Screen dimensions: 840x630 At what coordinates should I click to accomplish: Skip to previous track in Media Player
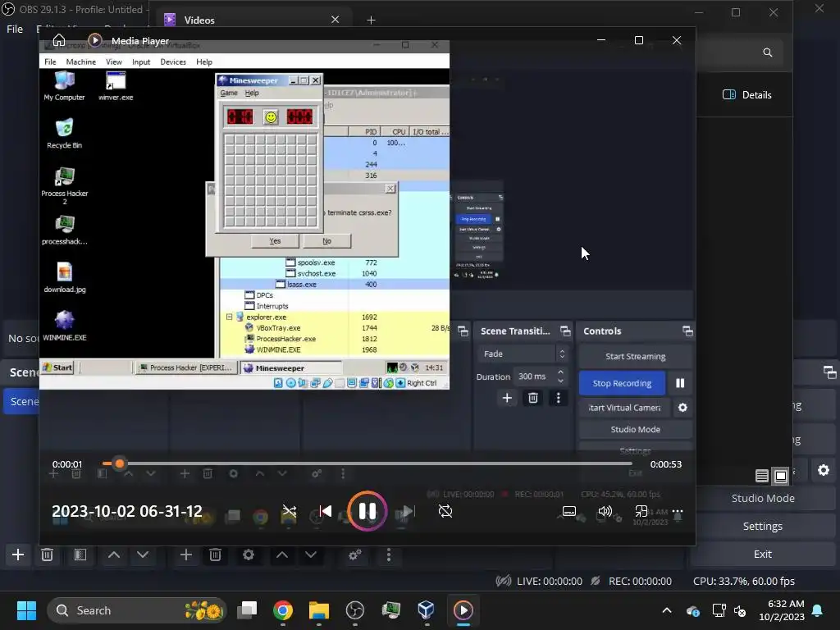325,511
